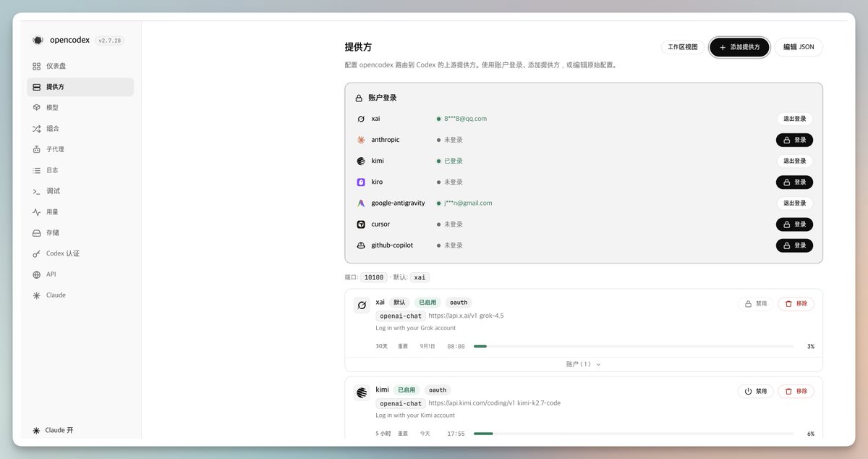
Task: Remove the kimi provider
Action: pyautogui.click(x=796, y=392)
